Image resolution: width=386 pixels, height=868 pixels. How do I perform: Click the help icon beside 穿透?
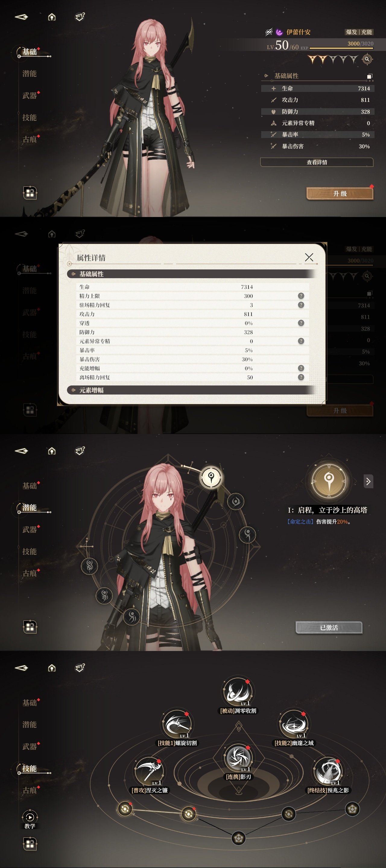[x=301, y=323]
